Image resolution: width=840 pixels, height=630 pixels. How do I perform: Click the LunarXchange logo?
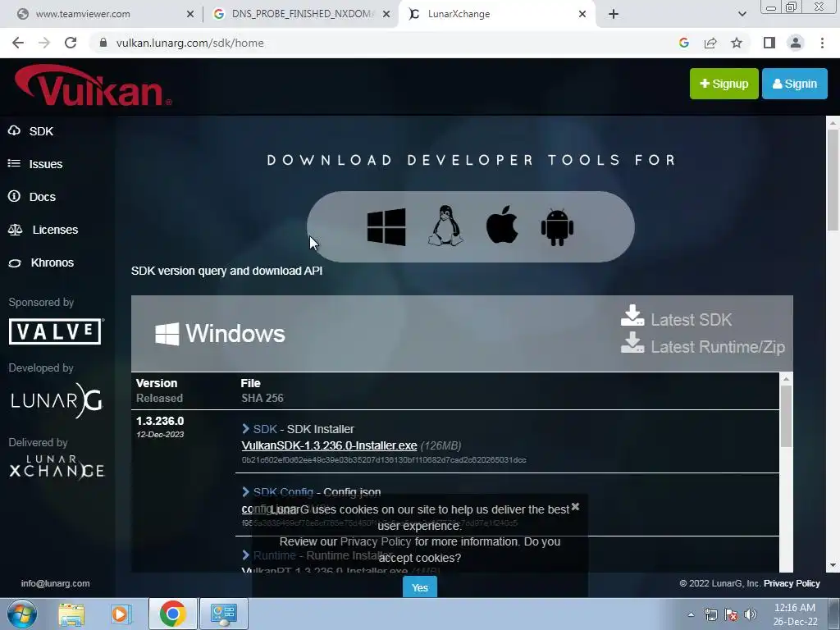[57, 467]
